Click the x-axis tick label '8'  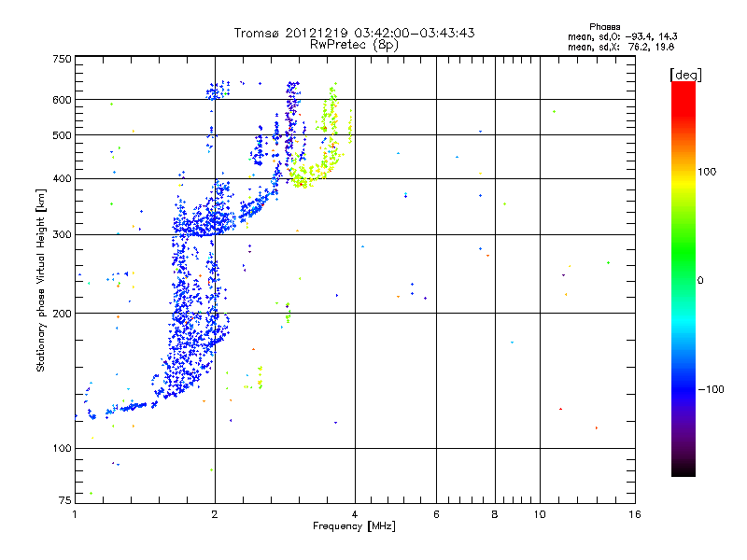495,514
